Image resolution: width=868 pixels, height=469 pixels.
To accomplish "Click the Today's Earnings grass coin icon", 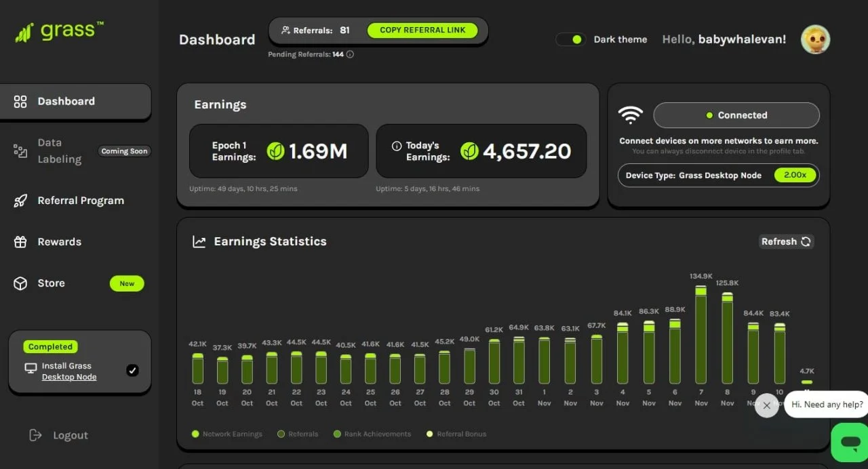I will [x=469, y=150].
